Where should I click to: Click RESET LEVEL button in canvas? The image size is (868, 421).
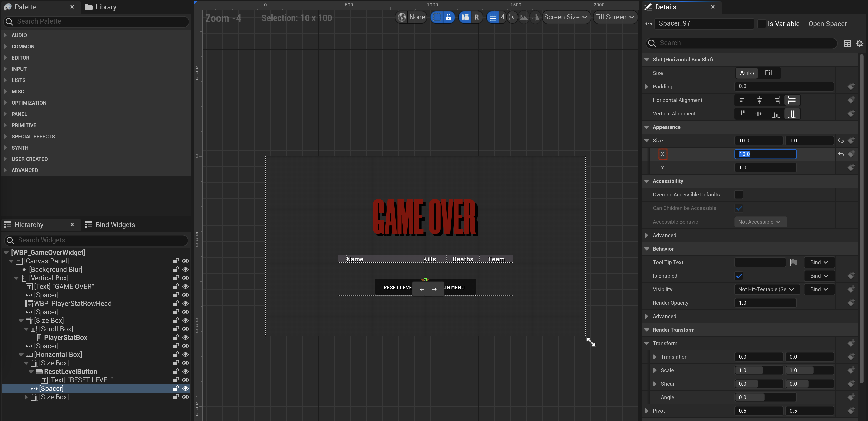[398, 288]
